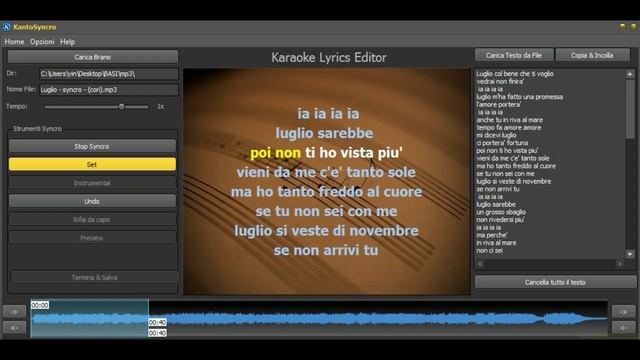Click lyrics horizontal scroll right arrow
Viewport: 640px width, 360px height.
(620, 264)
